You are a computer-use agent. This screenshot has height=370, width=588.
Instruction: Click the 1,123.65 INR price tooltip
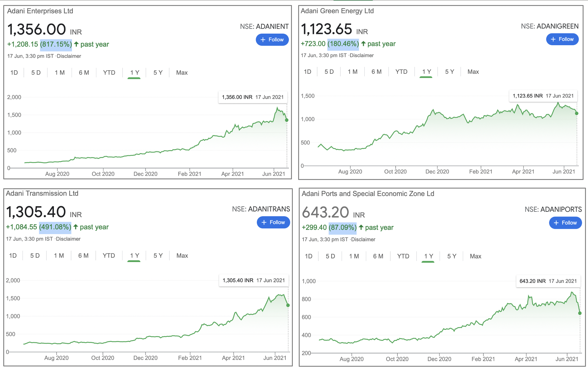[x=543, y=96]
